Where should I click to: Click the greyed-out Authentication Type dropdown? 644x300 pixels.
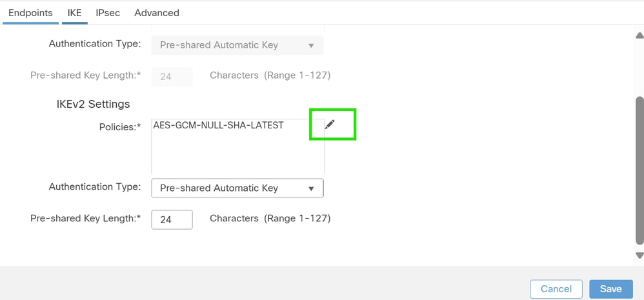tap(237, 45)
